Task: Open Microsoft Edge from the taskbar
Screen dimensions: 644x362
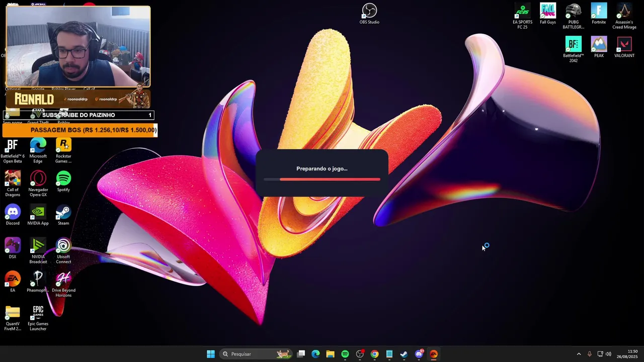Action: 315,354
